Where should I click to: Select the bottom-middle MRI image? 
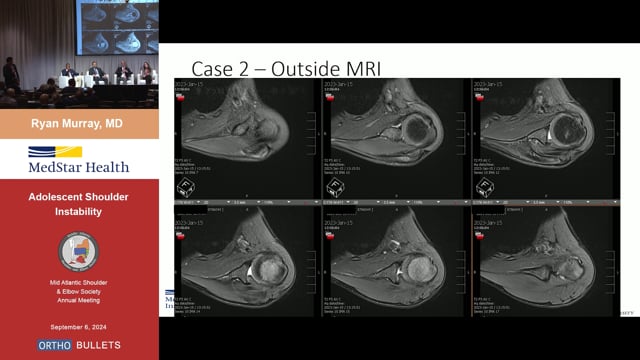397,261
